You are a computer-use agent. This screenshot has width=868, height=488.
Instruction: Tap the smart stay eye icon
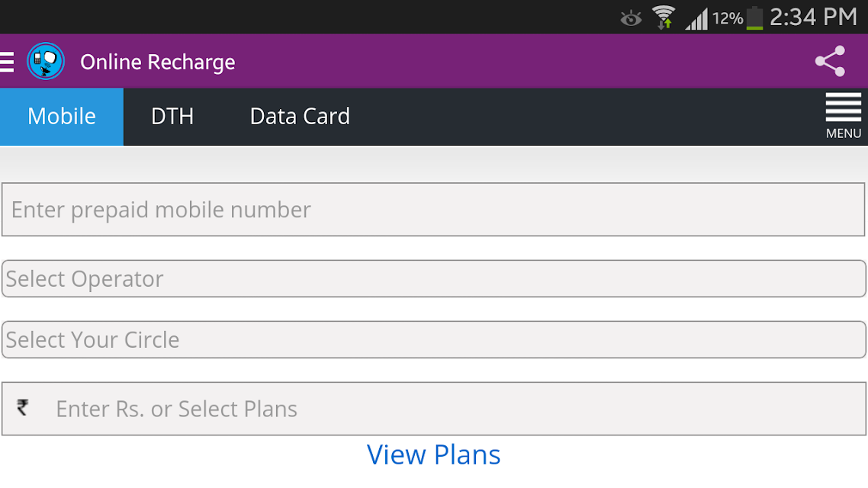pos(631,19)
